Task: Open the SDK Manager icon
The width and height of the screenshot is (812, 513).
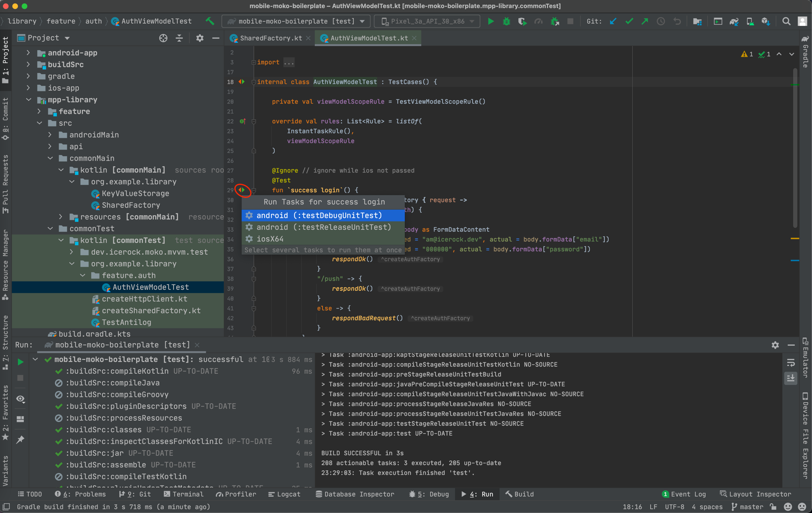Action: [766, 21]
